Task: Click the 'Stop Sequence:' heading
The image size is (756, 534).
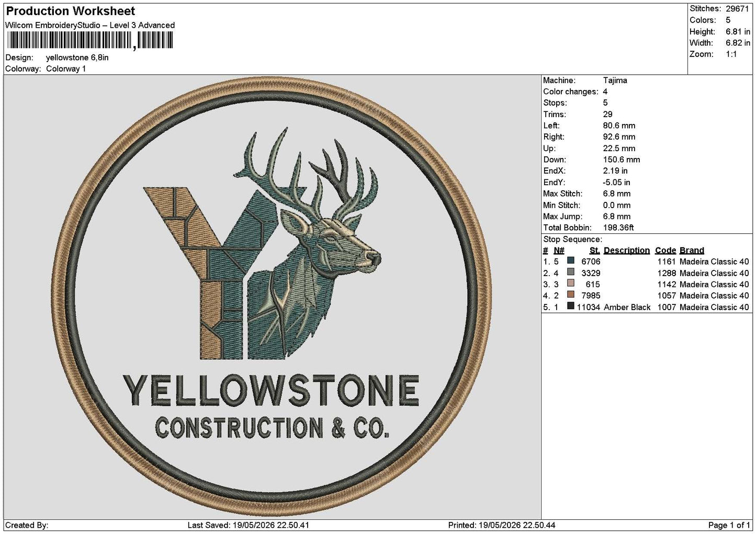Action: point(572,240)
